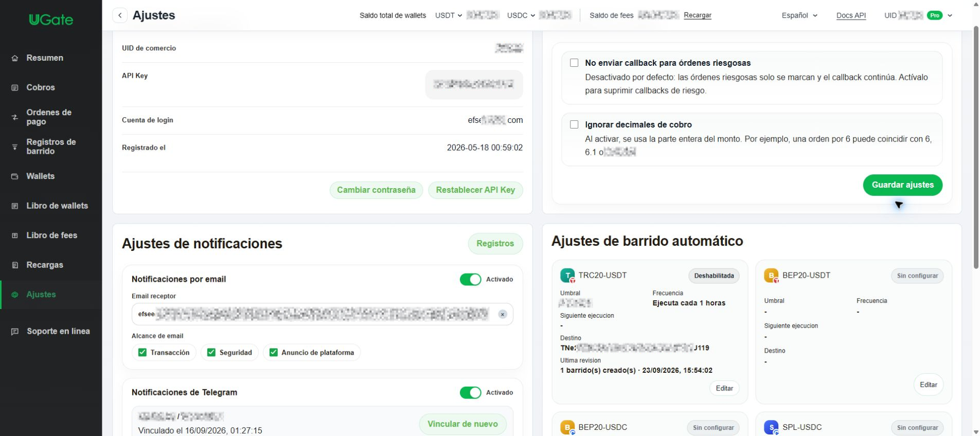Click the Recargar link in header
980x436 pixels.
[697, 15]
